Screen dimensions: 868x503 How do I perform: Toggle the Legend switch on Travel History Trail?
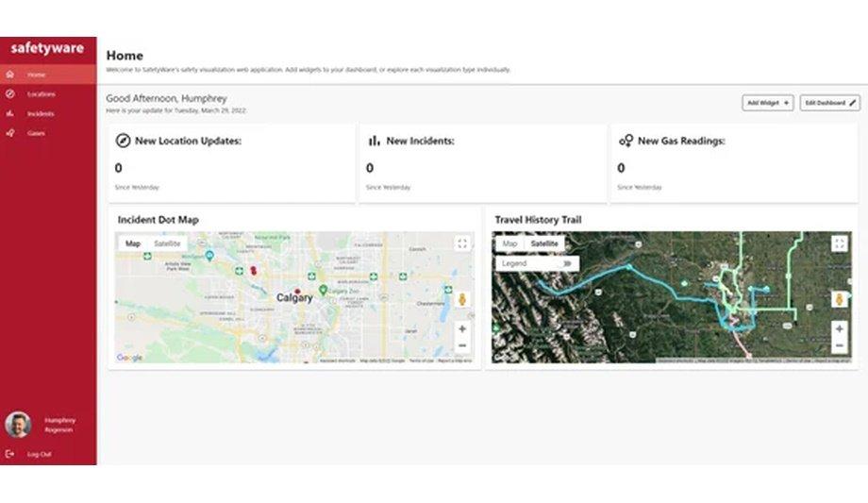[566, 263]
